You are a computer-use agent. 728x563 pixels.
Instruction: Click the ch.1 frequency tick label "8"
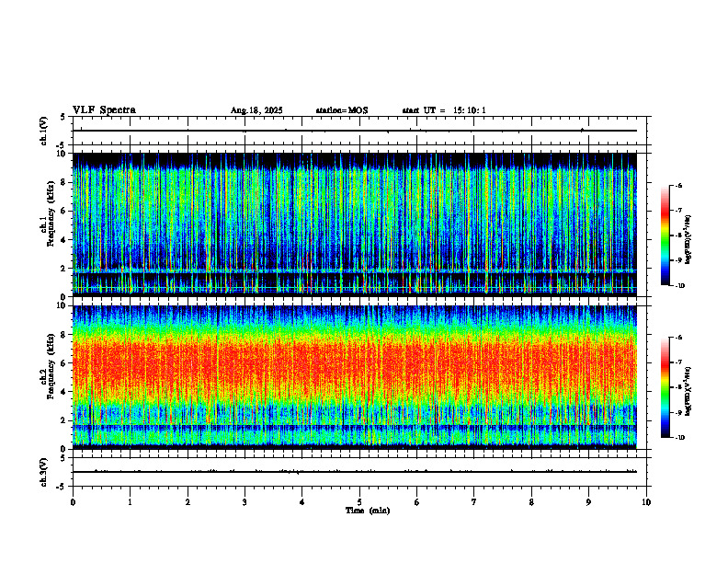click(64, 182)
